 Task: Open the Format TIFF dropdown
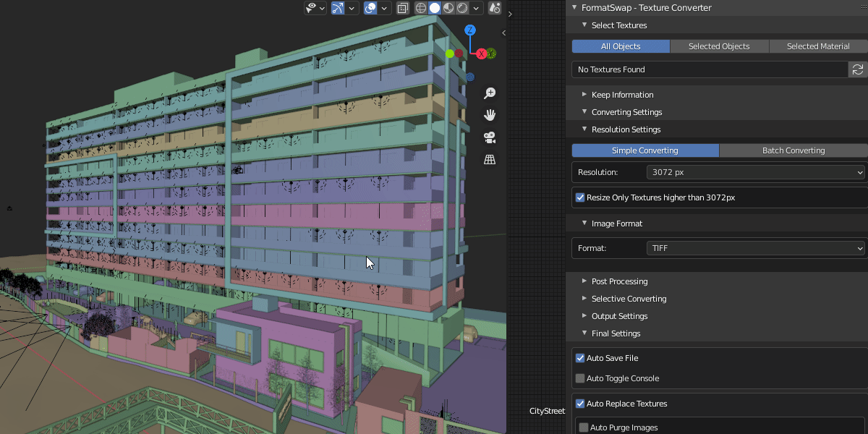pos(755,248)
